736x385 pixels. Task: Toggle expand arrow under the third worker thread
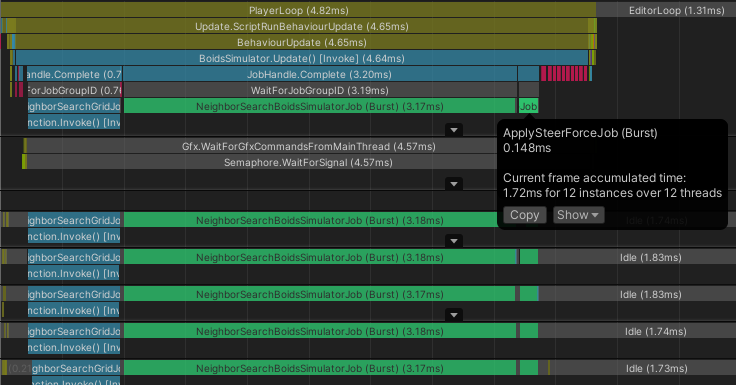(x=454, y=315)
